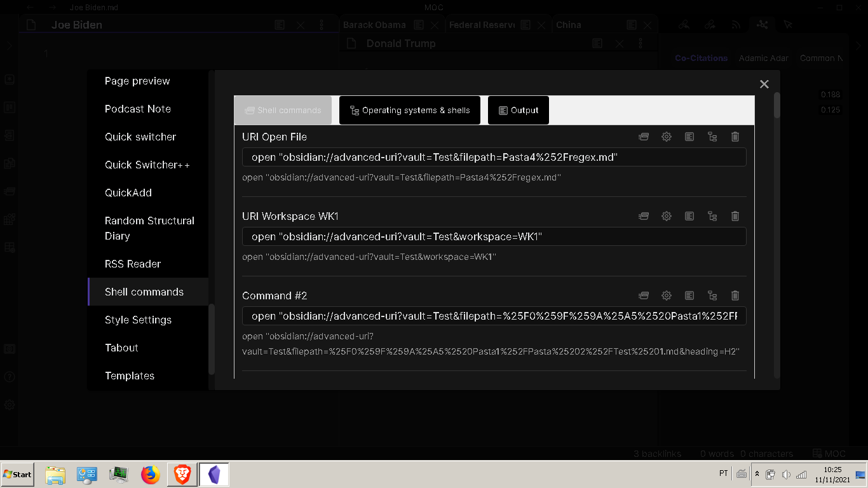Image resolution: width=868 pixels, height=488 pixels.
Task: Switch to the Shell commands tab
Action: (x=283, y=110)
